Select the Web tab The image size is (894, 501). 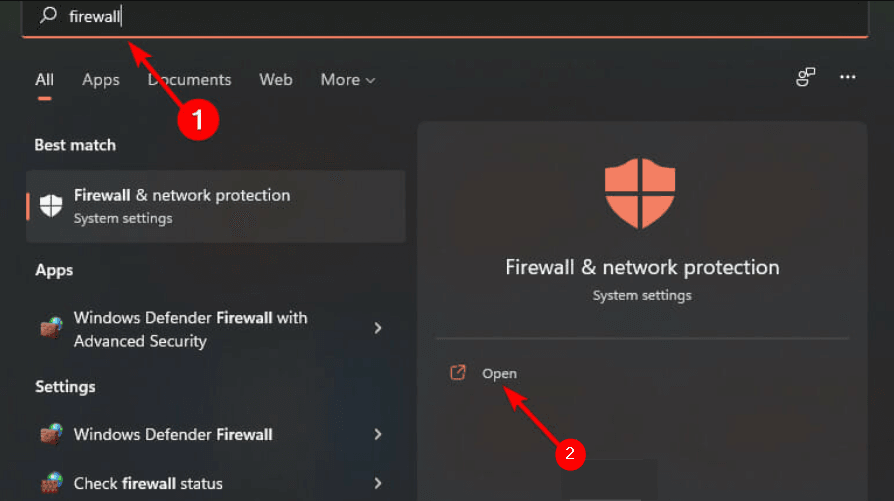(x=275, y=80)
